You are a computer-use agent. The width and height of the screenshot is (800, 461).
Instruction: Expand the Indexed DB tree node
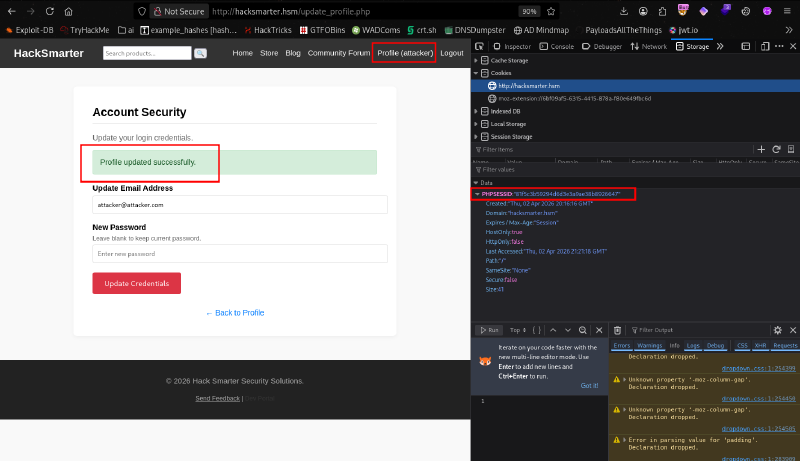click(x=476, y=111)
